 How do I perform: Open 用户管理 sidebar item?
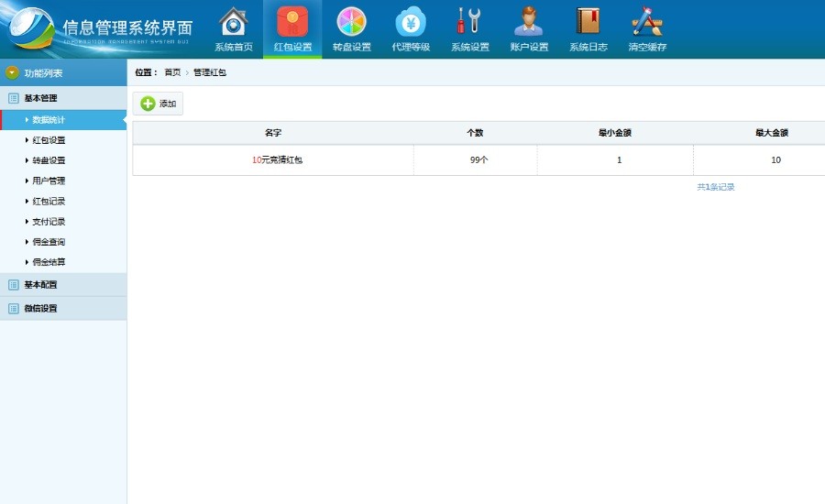(49, 181)
